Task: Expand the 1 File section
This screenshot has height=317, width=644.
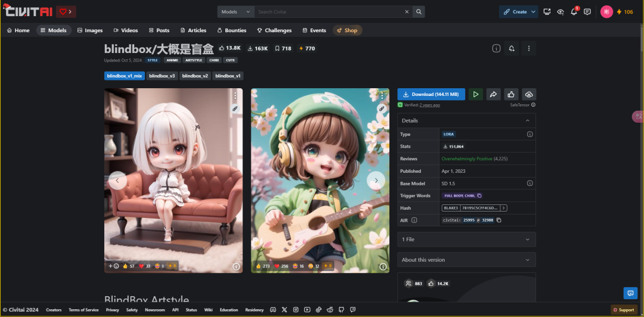Action: [466, 240]
